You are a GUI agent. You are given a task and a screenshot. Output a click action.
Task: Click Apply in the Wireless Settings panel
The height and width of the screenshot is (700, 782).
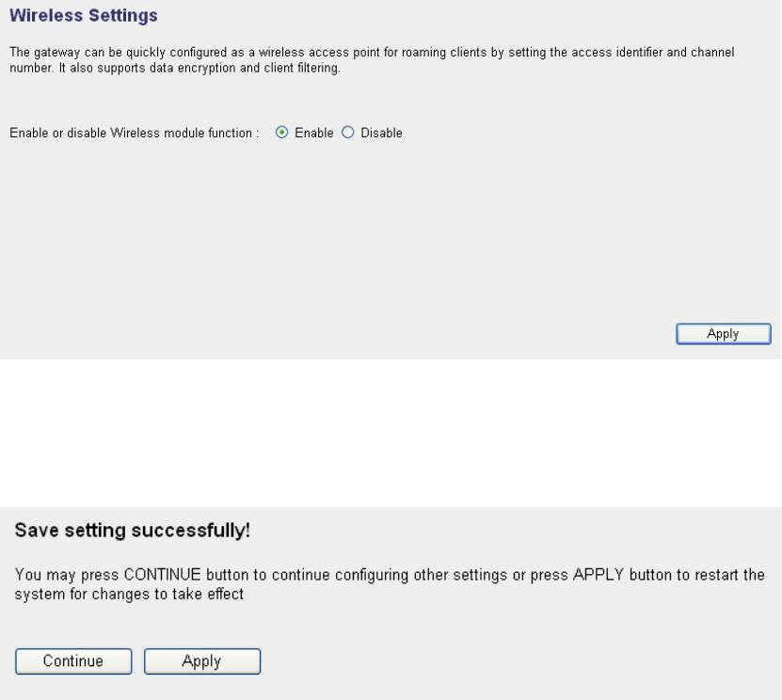point(723,334)
